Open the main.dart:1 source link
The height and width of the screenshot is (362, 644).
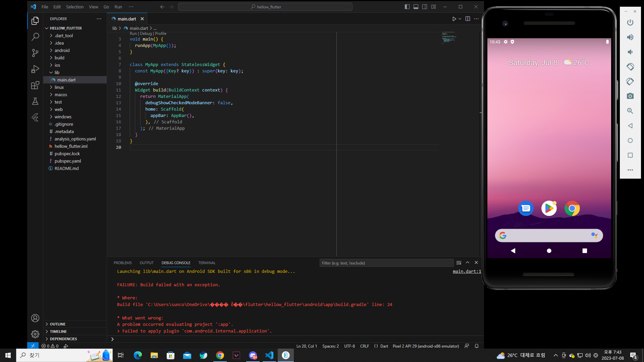(467, 271)
